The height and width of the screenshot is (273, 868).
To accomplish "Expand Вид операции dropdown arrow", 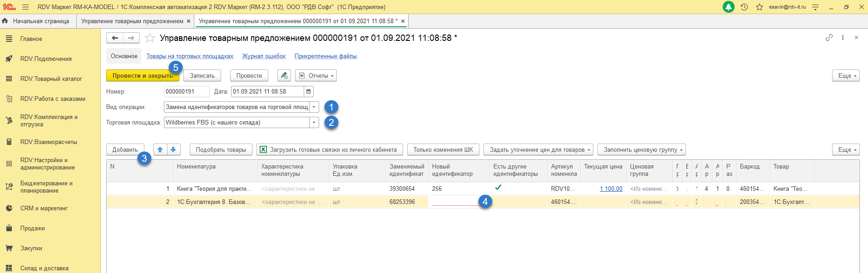I will [x=314, y=107].
